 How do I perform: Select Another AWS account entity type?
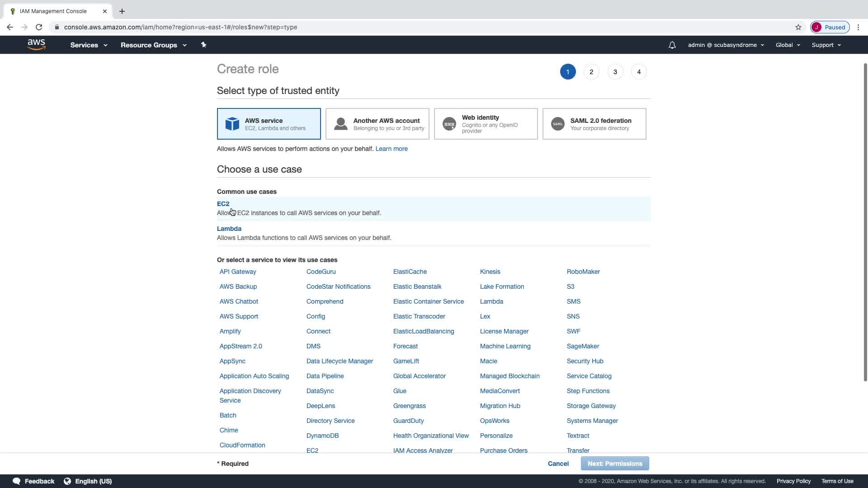pos(377,124)
